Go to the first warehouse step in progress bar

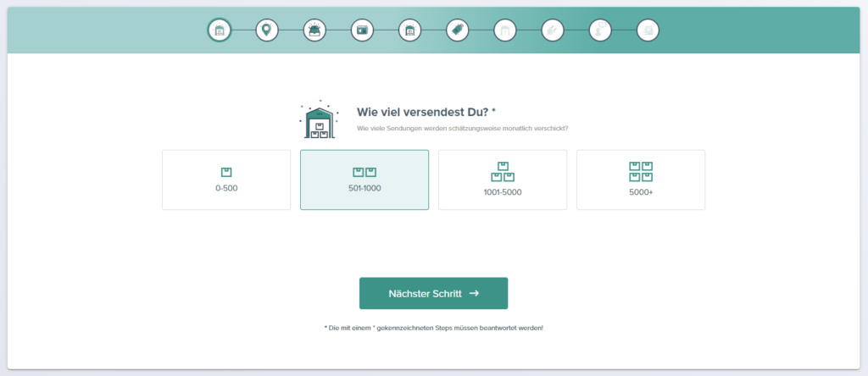click(x=220, y=30)
